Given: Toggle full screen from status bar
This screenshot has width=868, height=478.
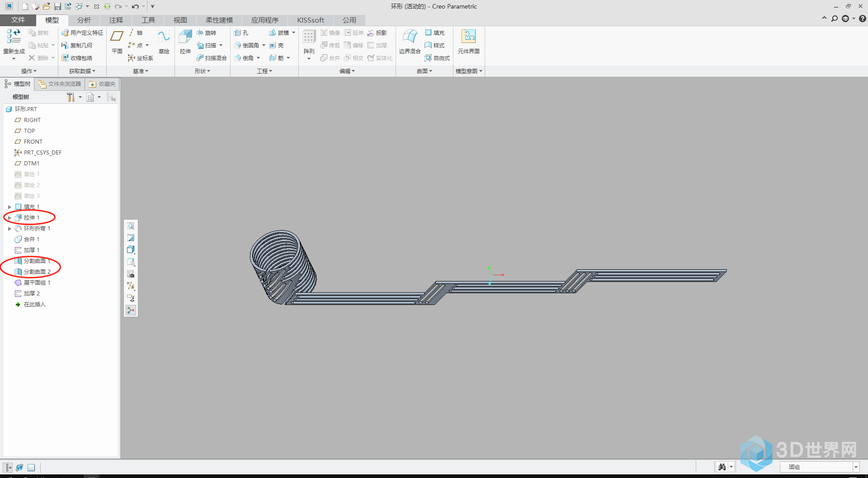Looking at the screenshot, I should pyautogui.click(x=31, y=468).
